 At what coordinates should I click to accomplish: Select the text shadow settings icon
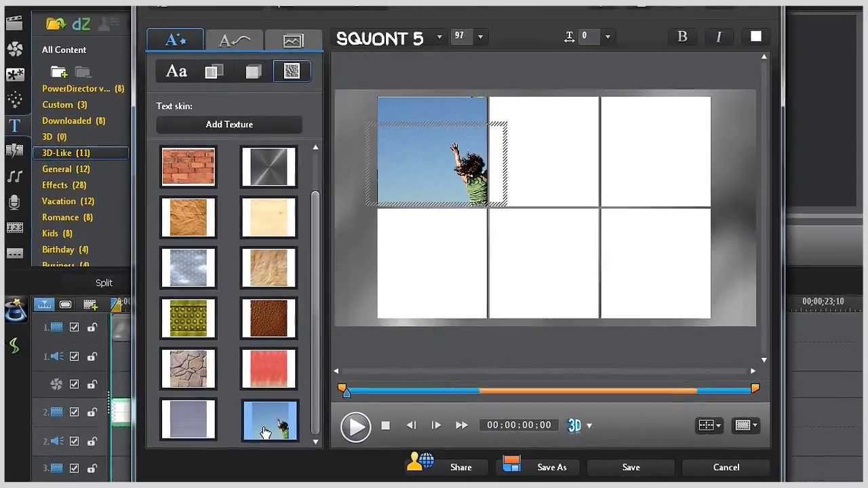pyautogui.click(x=214, y=71)
